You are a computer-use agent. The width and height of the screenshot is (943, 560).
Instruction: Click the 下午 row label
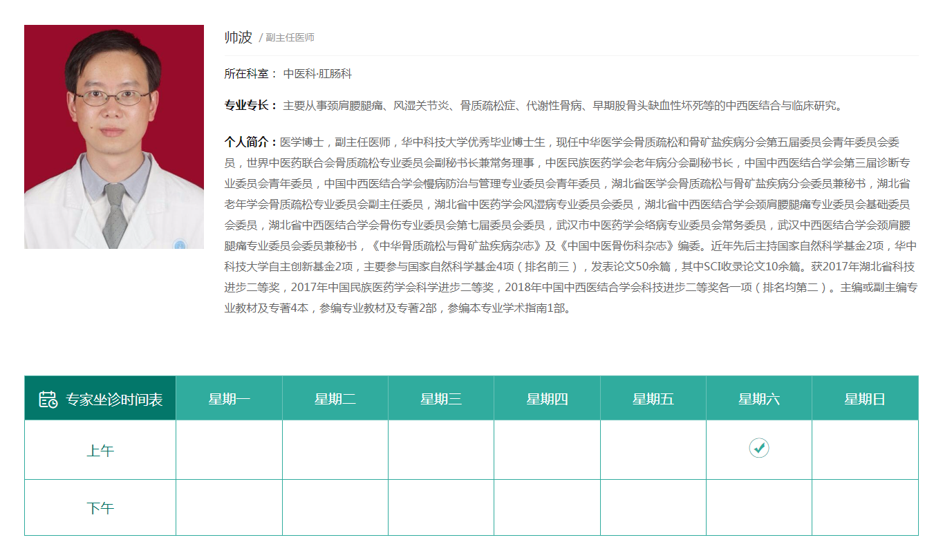(x=100, y=508)
